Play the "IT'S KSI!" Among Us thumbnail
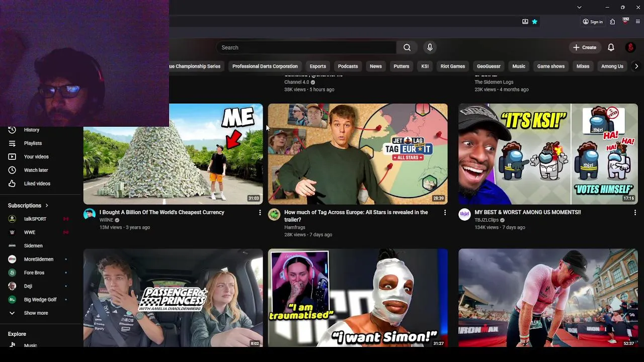The image size is (644, 362). [548, 154]
